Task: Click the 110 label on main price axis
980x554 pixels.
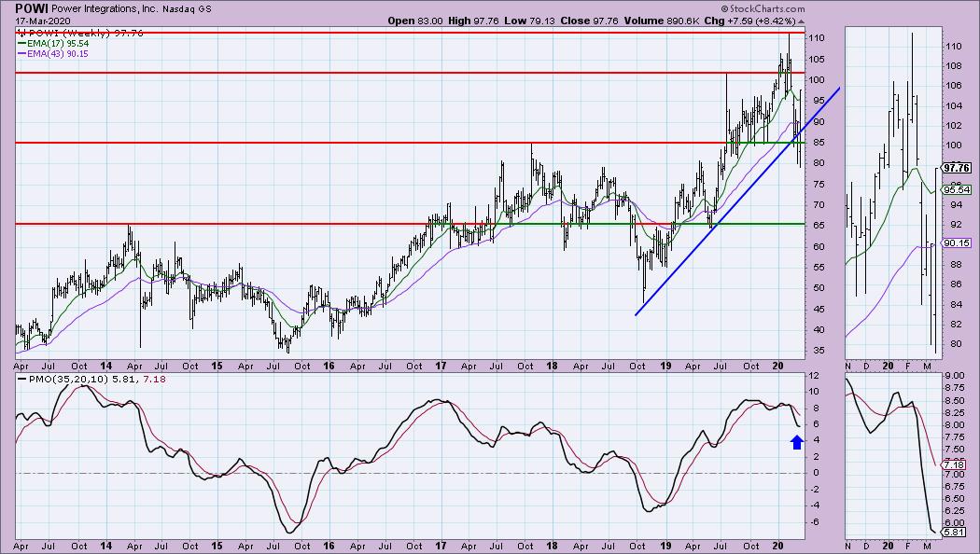Action: (817, 38)
